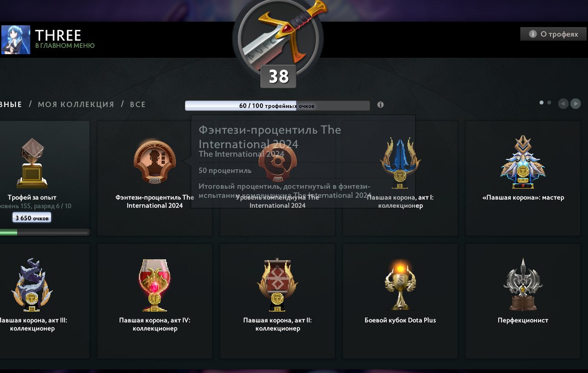Select Павшая корона акт III collector trophy

[45, 301]
